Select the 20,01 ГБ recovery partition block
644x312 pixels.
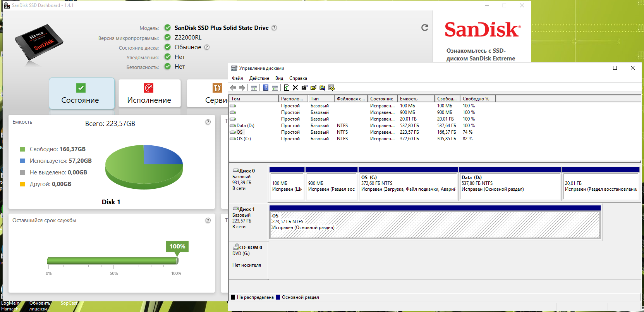tap(601, 184)
